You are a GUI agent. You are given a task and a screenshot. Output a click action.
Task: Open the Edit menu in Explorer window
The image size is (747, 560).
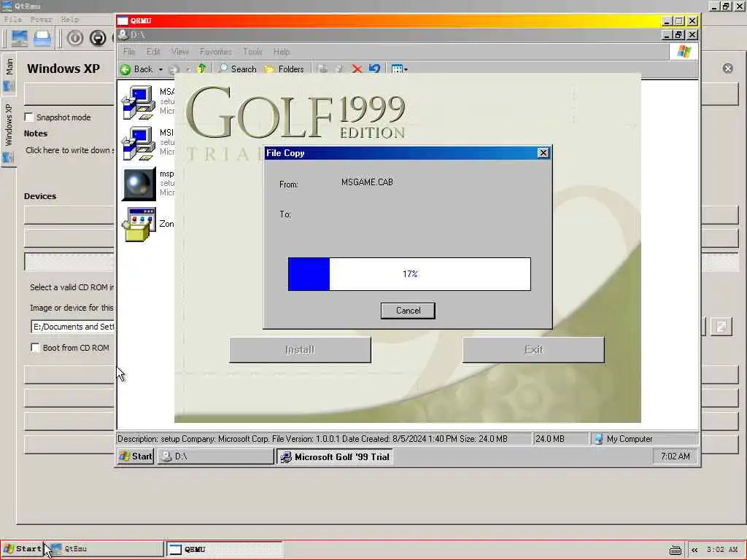pyautogui.click(x=153, y=52)
